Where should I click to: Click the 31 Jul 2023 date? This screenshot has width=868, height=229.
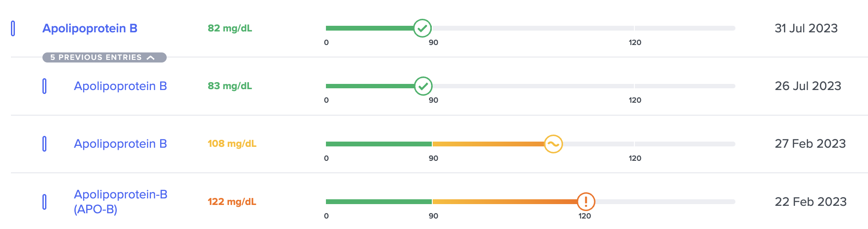point(806,28)
